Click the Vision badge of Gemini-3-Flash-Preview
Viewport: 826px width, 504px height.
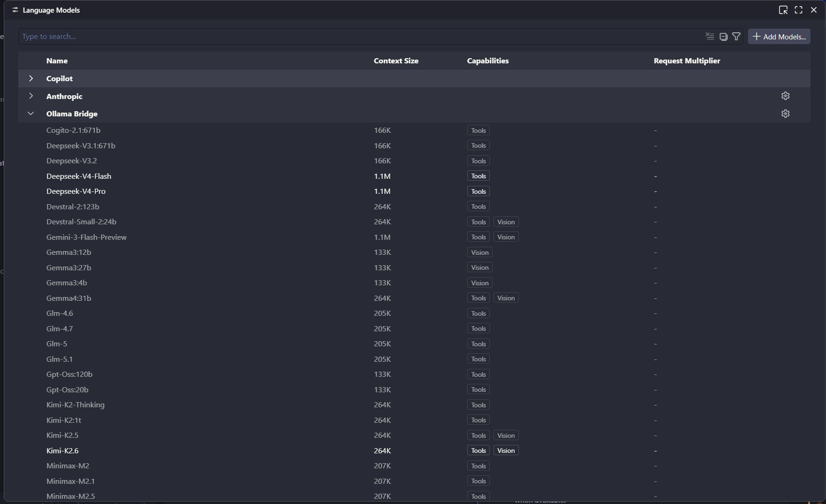click(506, 237)
